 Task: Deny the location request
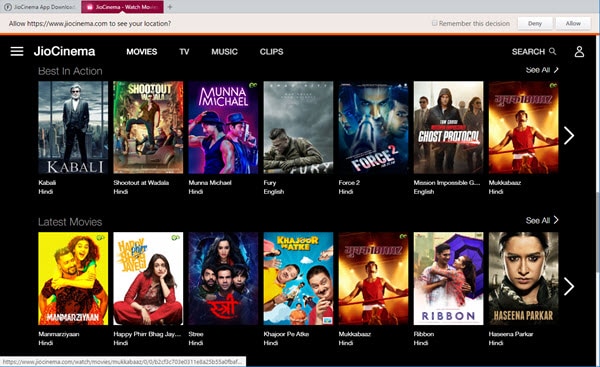(535, 23)
